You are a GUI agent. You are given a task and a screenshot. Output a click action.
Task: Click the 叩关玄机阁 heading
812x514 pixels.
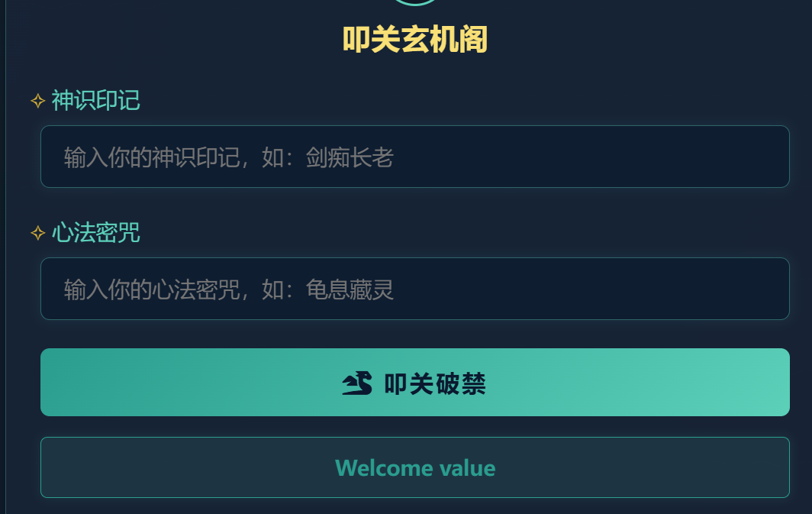[x=414, y=40]
